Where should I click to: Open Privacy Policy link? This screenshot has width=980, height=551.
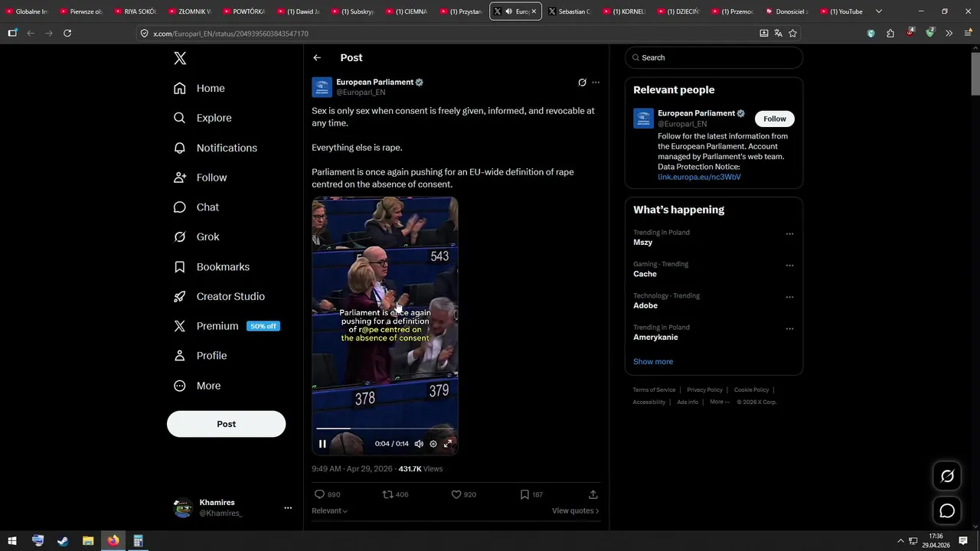(704, 390)
